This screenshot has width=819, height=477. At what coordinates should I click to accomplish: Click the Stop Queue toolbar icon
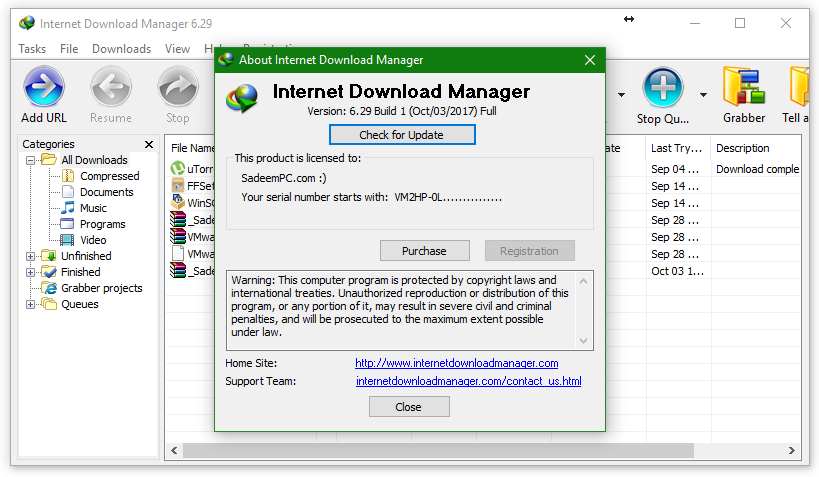663,88
